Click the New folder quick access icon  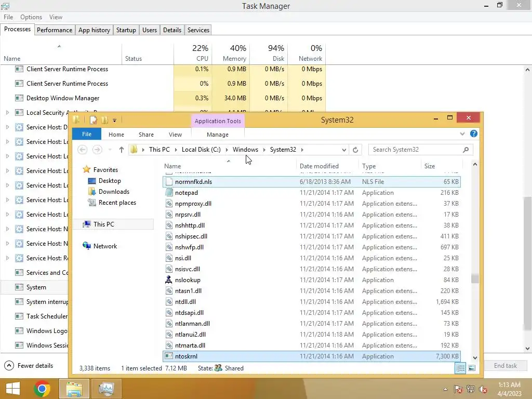click(x=104, y=120)
